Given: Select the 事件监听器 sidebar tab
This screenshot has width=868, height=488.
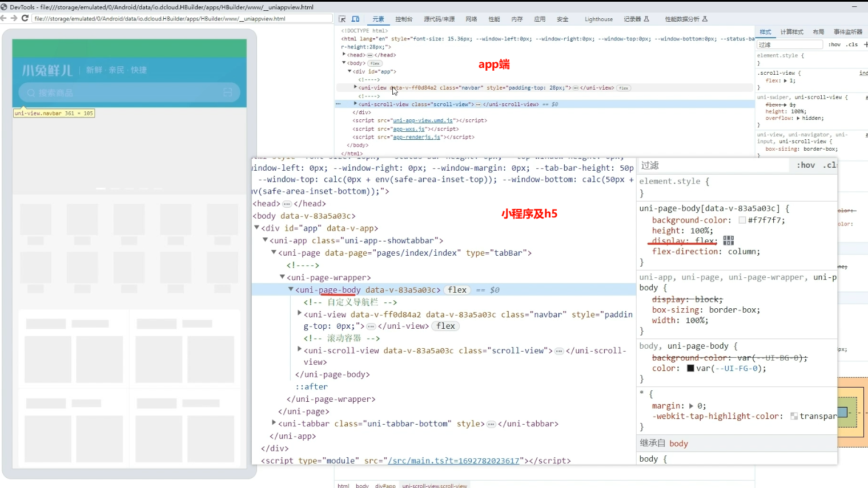Looking at the screenshot, I should click(x=847, y=32).
